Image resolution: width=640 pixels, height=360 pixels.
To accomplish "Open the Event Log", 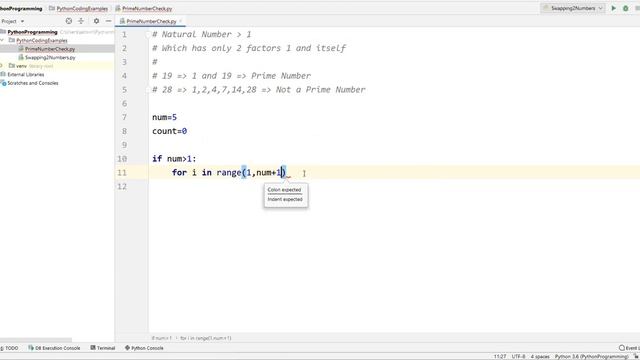I will (x=629, y=348).
